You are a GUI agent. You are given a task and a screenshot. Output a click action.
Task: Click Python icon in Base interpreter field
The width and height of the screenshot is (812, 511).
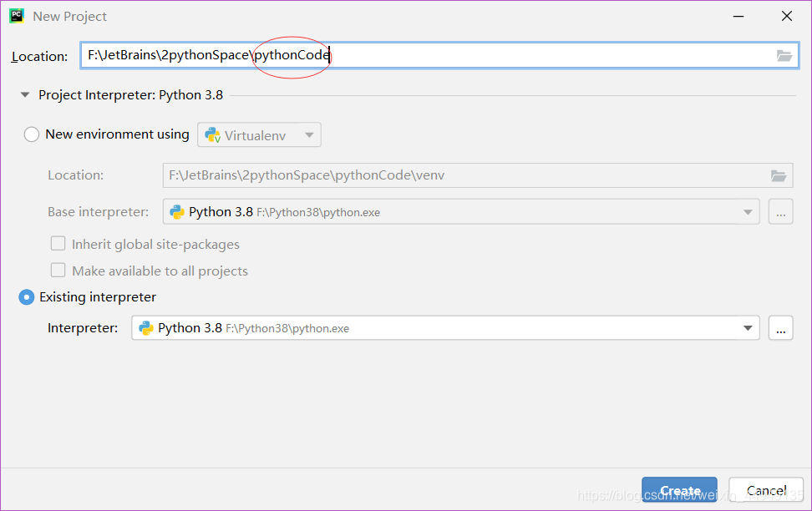tap(177, 212)
